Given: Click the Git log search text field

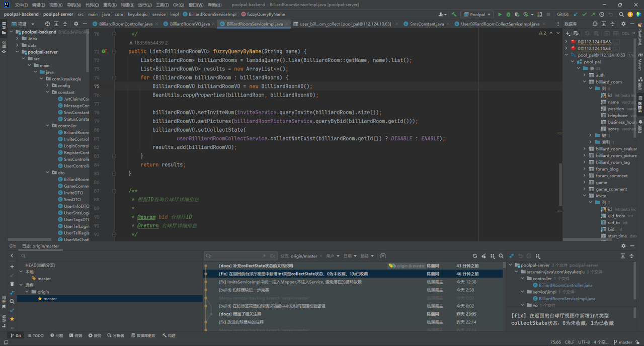Looking at the screenshot, I should [x=236, y=256].
